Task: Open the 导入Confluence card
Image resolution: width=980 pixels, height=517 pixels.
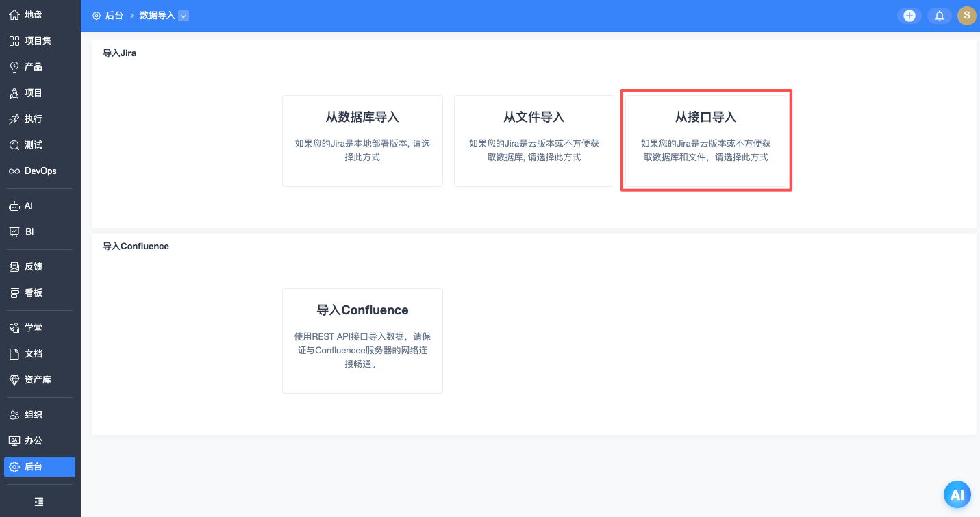Action: [362, 340]
